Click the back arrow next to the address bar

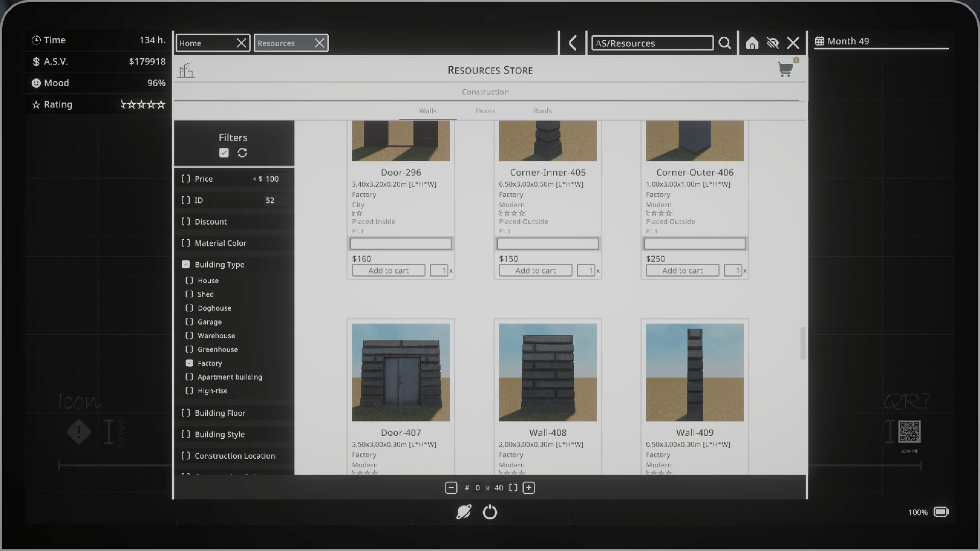point(572,43)
